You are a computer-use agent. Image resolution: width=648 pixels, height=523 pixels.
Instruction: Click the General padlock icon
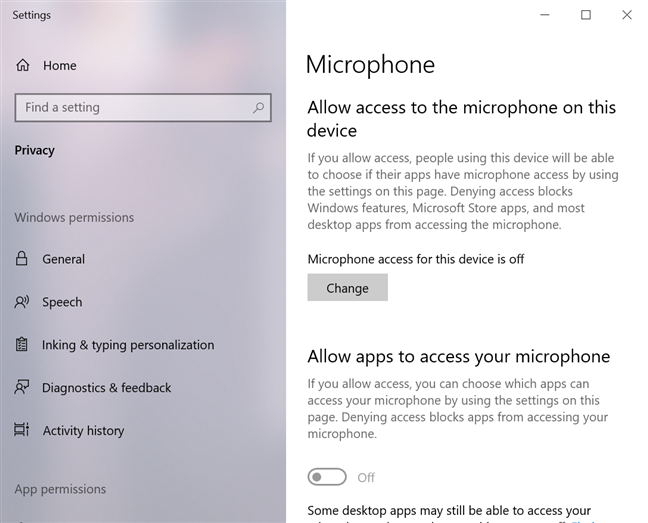click(21, 259)
